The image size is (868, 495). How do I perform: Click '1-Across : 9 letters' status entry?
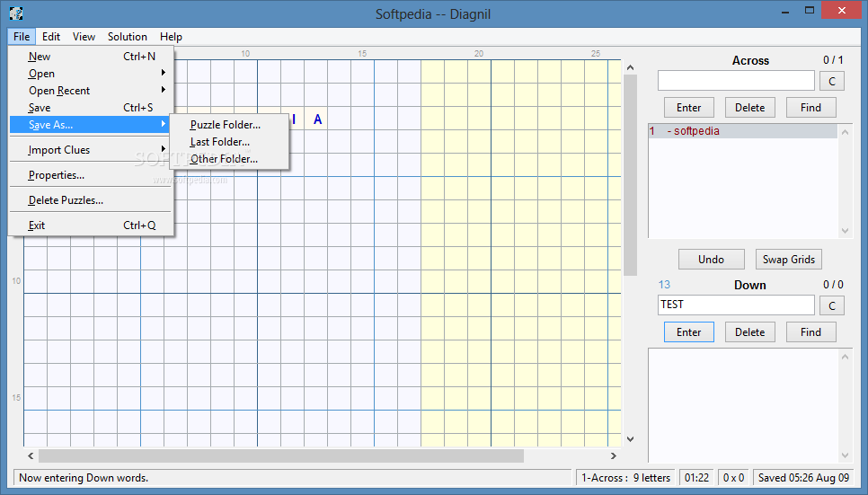(625, 478)
